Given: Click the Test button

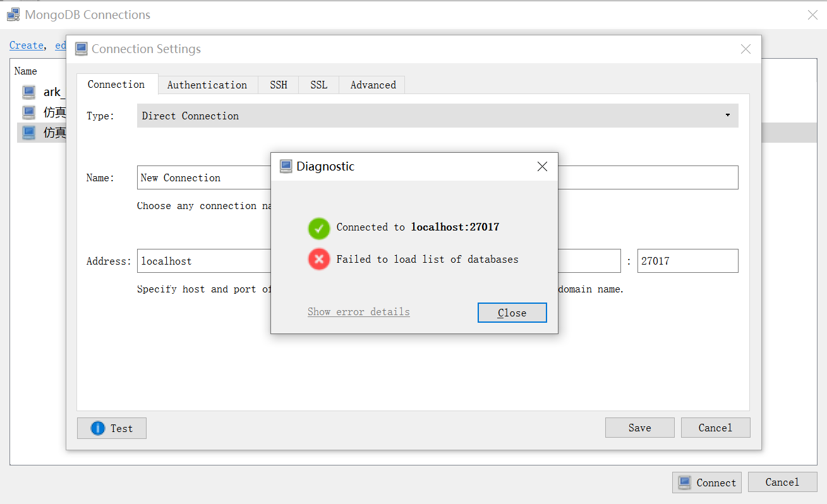Looking at the screenshot, I should point(112,428).
